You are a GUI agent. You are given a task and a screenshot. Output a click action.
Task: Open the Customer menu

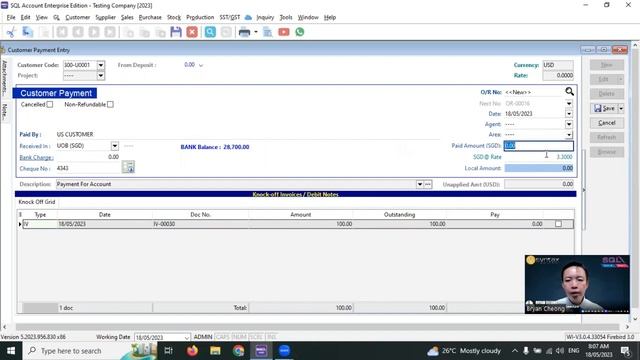[x=78, y=18]
